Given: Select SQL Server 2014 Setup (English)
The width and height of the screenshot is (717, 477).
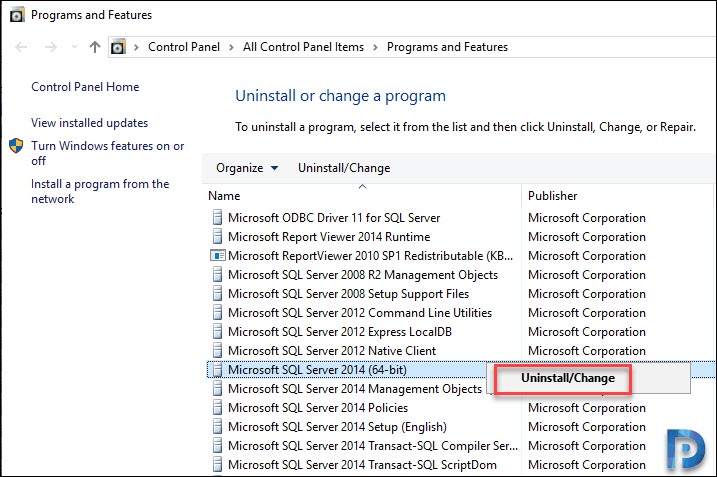Looking at the screenshot, I should 337,427.
